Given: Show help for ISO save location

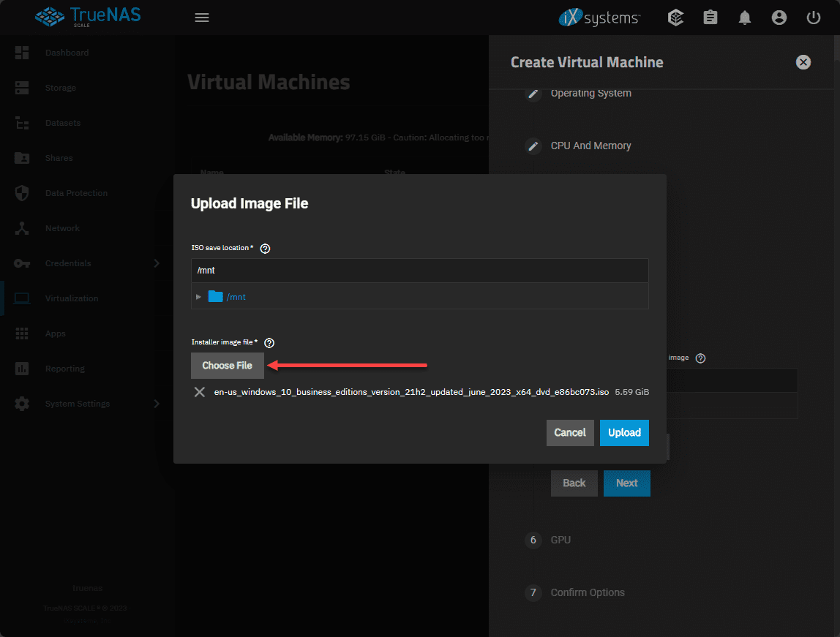Looking at the screenshot, I should click(x=266, y=249).
